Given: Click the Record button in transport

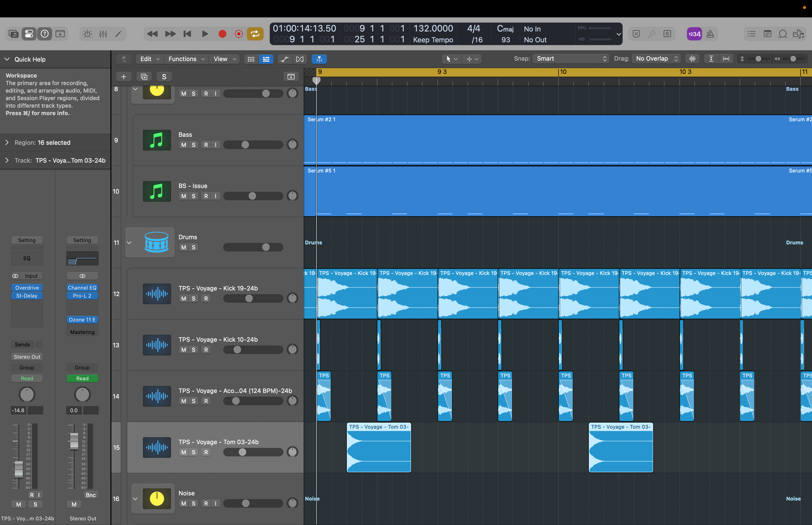Looking at the screenshot, I should coord(222,34).
